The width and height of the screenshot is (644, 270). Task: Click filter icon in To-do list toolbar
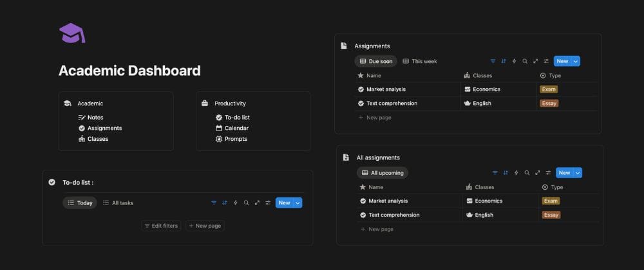coord(214,203)
